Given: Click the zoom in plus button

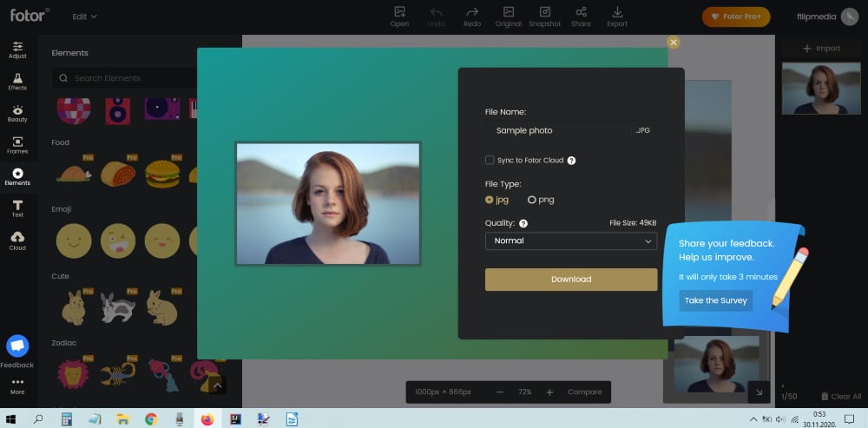Looking at the screenshot, I should [549, 392].
